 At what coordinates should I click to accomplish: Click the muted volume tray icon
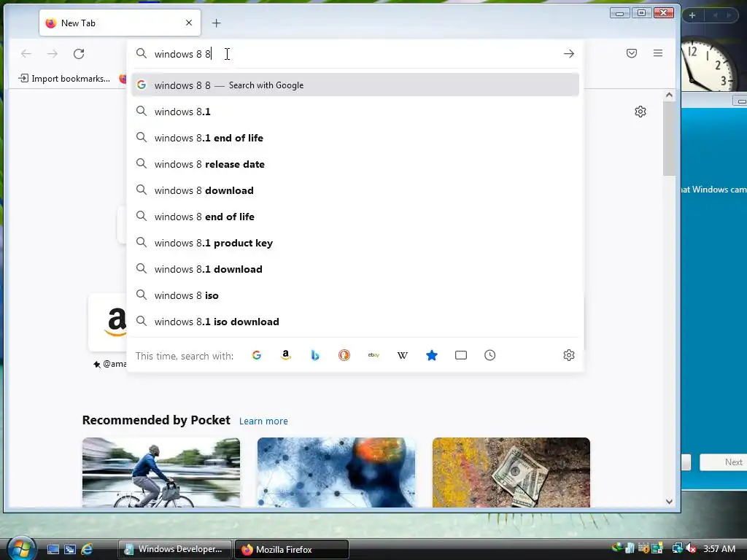pos(691,548)
